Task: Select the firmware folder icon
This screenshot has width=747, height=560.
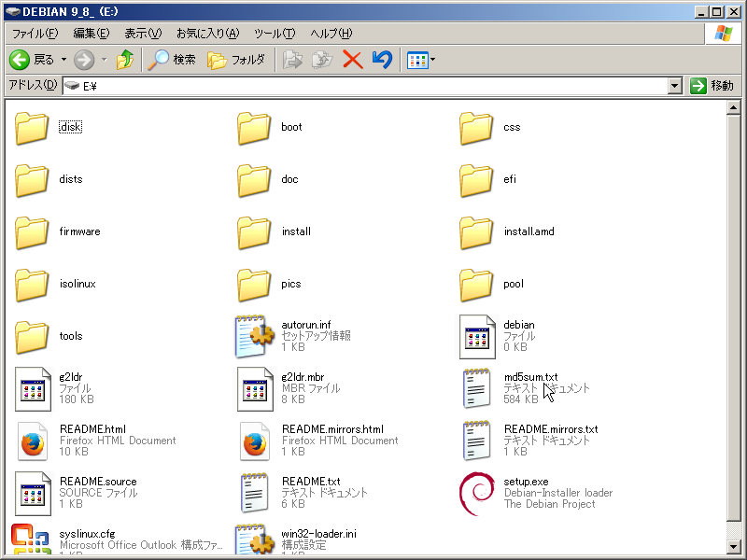Action: coord(32,232)
